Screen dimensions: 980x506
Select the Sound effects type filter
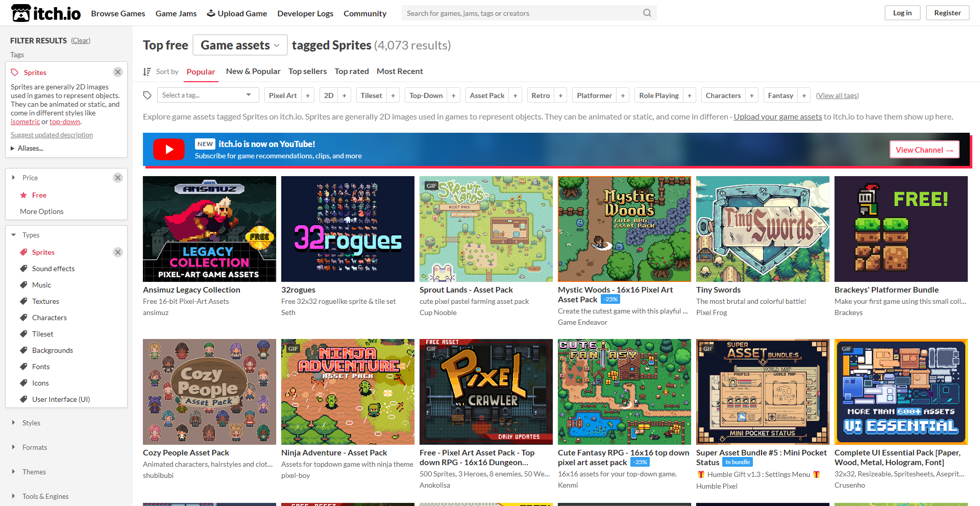coord(53,269)
